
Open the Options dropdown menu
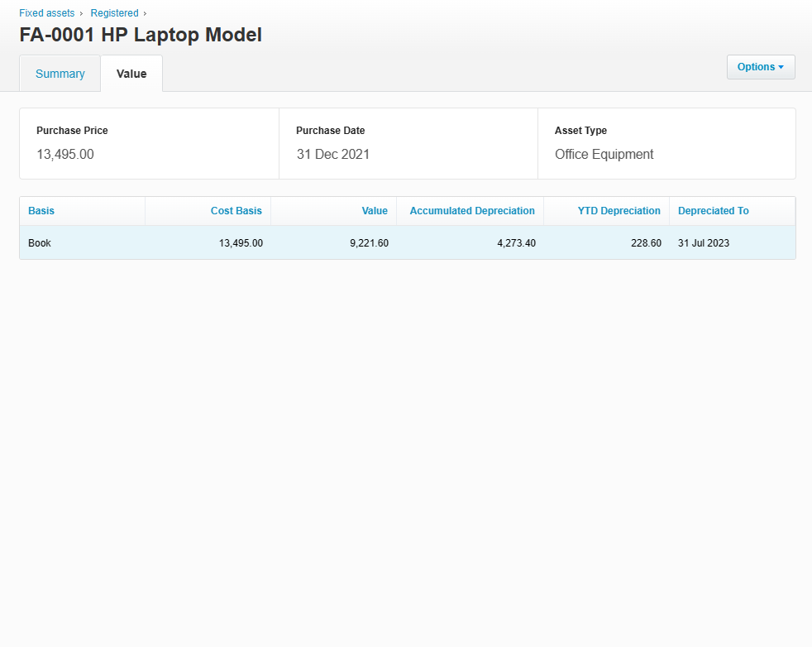click(761, 67)
